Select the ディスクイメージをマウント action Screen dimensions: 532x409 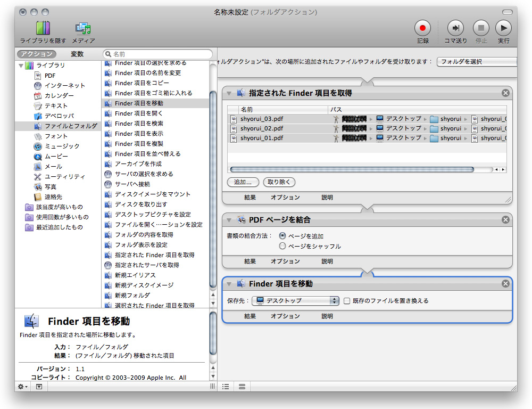pos(155,194)
